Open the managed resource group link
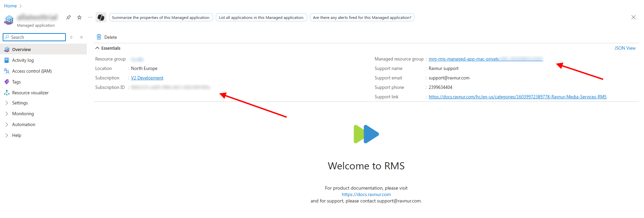The image size is (644, 218). (x=486, y=59)
